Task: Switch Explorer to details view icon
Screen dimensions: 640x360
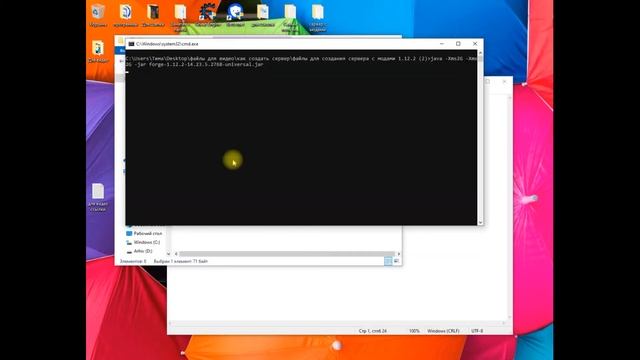Action: 388,261
